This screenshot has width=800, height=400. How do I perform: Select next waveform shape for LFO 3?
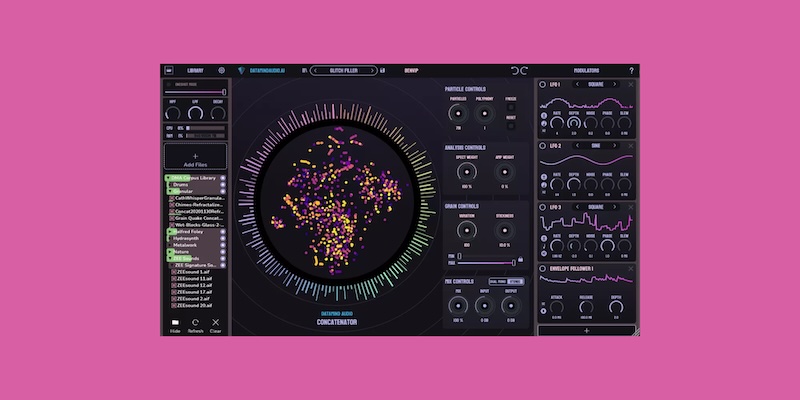[x=614, y=207]
